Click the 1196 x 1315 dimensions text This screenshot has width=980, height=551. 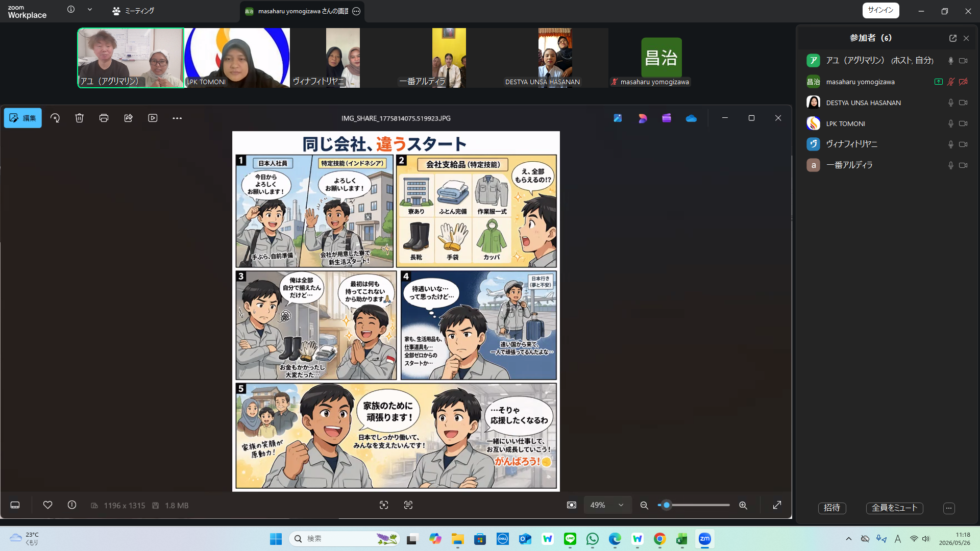coord(124,506)
